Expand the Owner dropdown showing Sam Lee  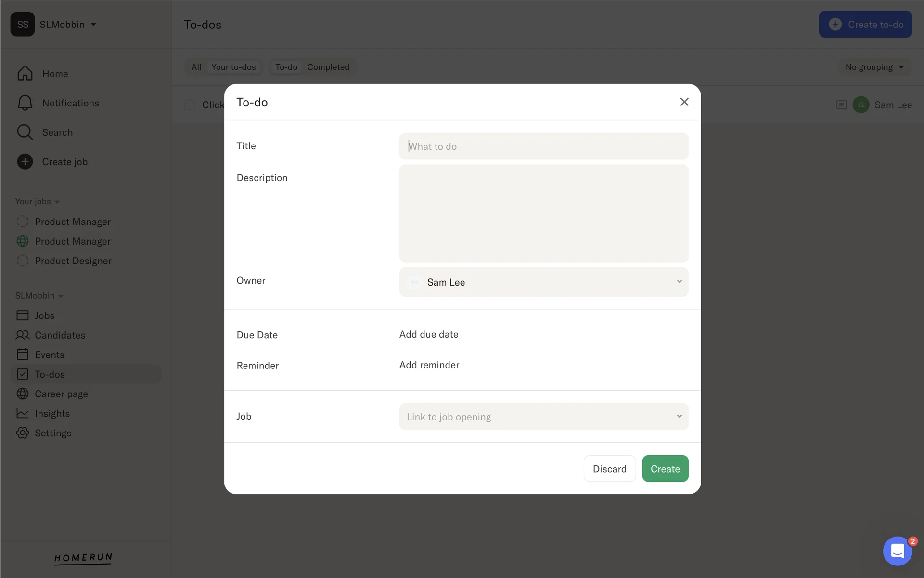pos(544,282)
